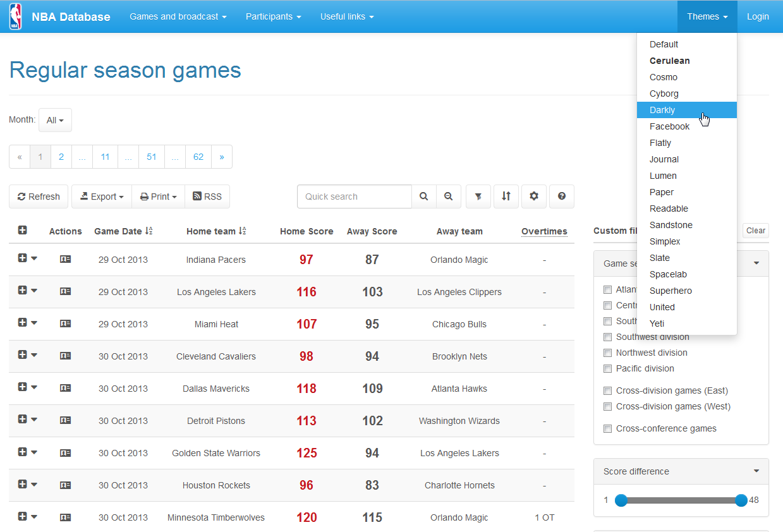The height and width of the screenshot is (532, 783).
Task: Click the NBA logo in the navbar
Action: click(x=15, y=16)
